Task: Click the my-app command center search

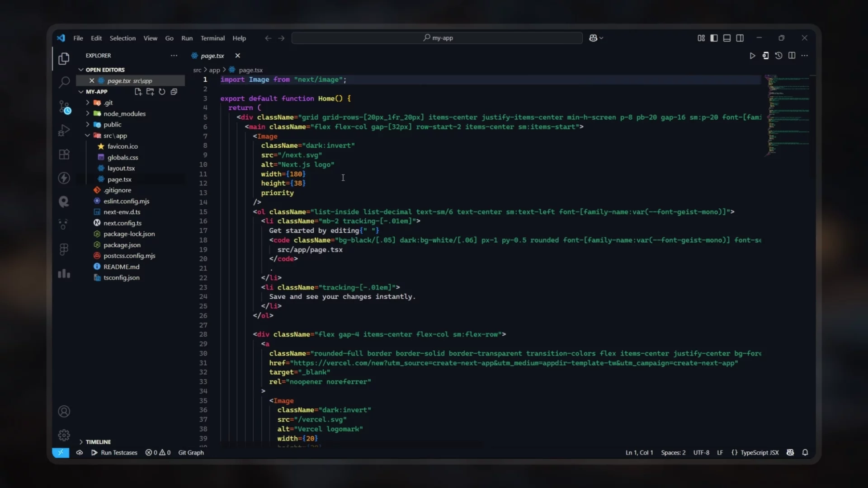Action: (x=437, y=38)
